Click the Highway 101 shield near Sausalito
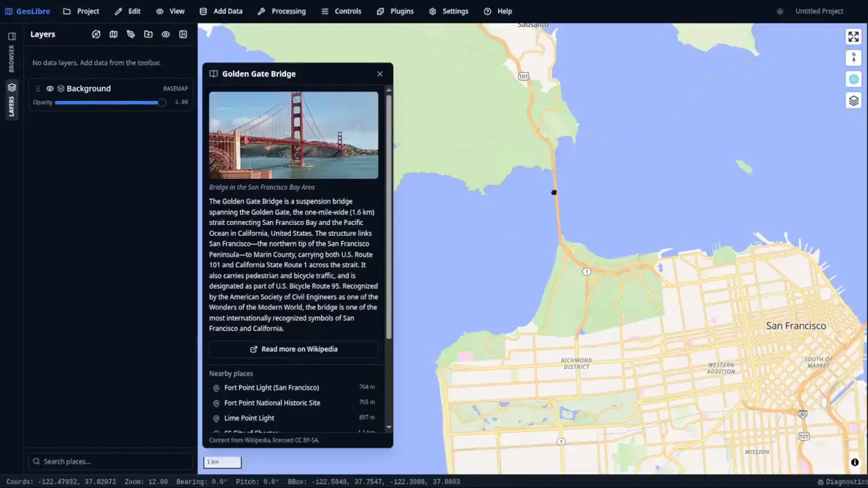Viewport: 868px width, 488px height. point(524,76)
